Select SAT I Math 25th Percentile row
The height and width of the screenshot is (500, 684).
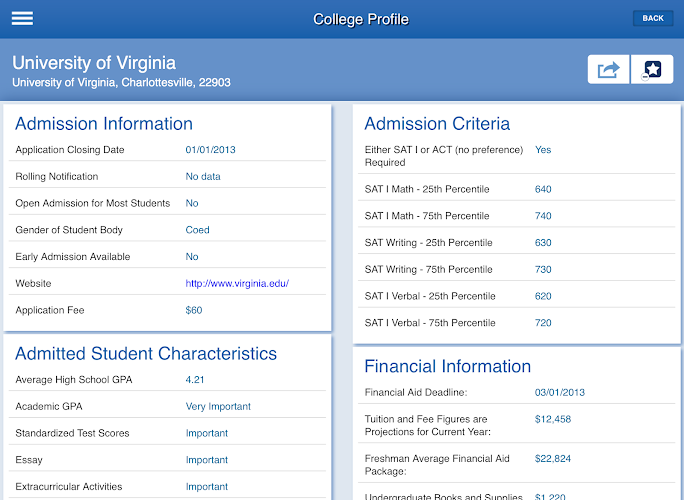[x=440, y=189]
